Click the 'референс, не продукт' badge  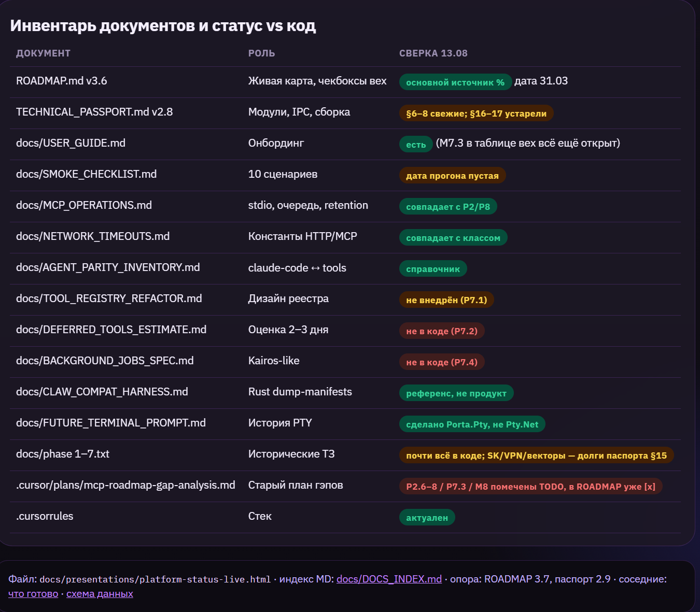(x=456, y=393)
